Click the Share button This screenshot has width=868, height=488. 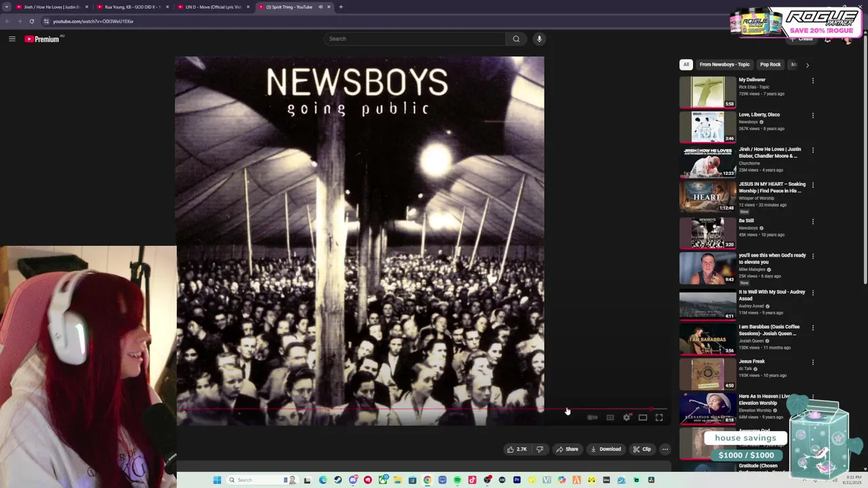567,449
